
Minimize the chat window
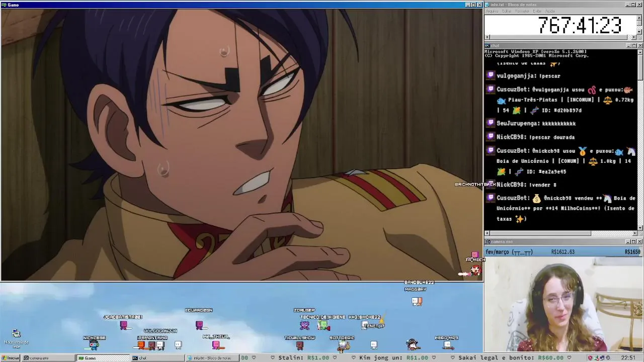[x=628, y=45]
